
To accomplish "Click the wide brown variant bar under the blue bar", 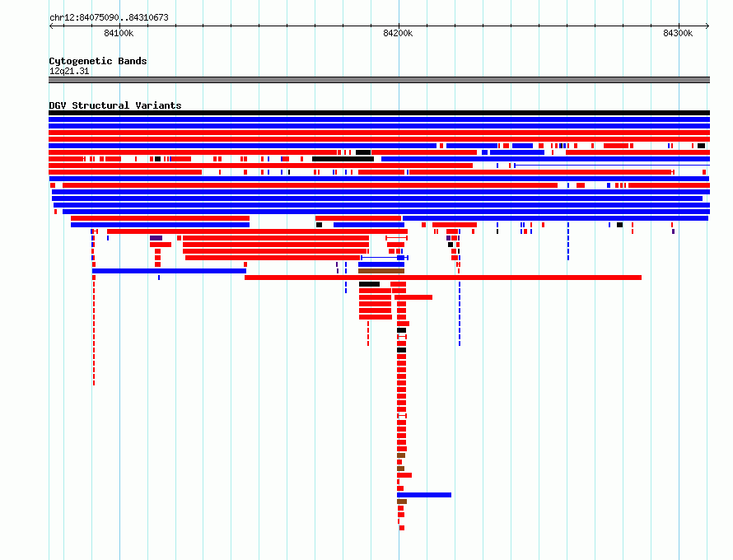I will pos(381,271).
